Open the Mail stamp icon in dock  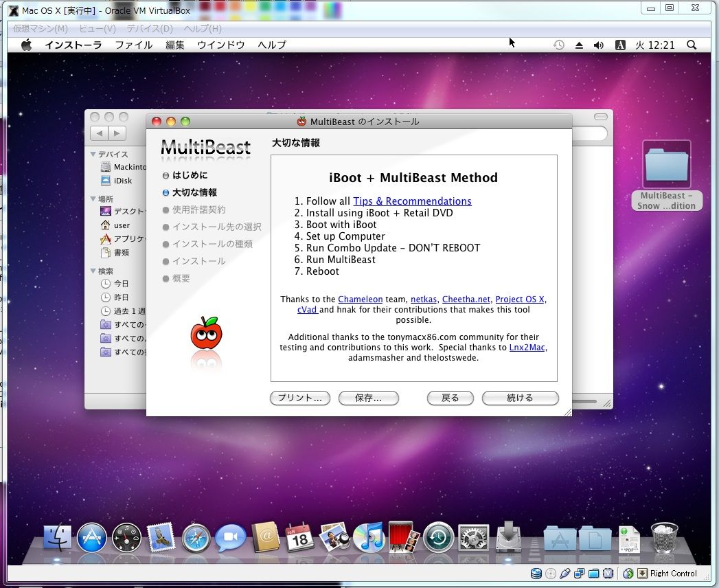click(x=161, y=537)
